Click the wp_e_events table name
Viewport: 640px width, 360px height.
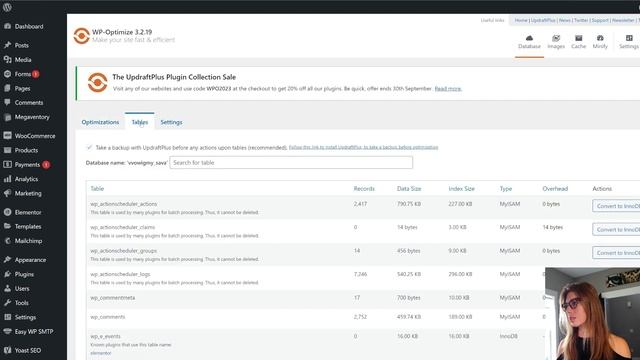click(x=105, y=336)
